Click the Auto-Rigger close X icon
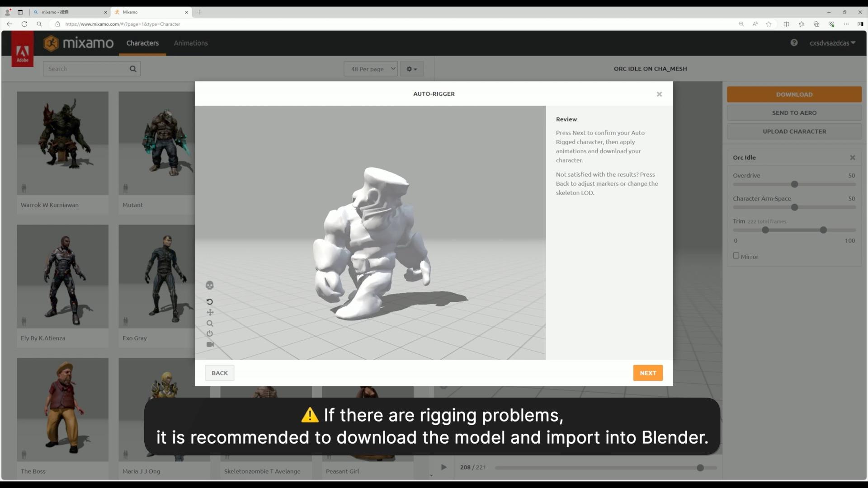The height and width of the screenshot is (488, 868). coord(659,94)
